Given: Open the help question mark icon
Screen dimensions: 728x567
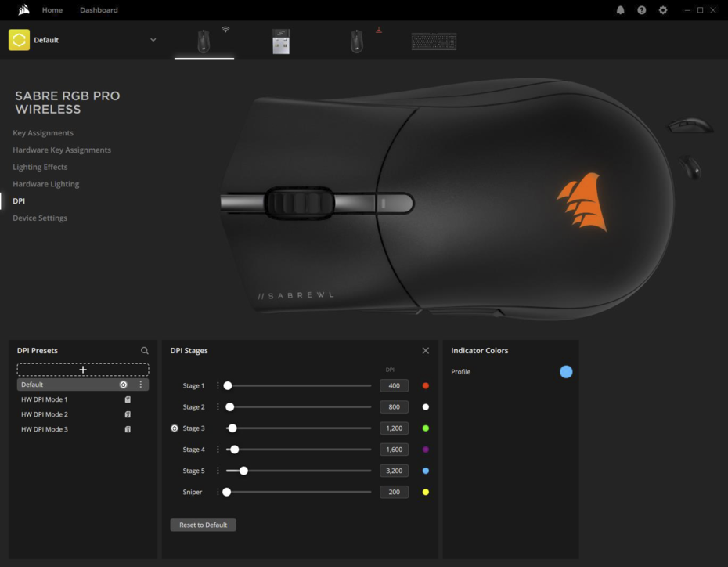Looking at the screenshot, I should pyautogui.click(x=642, y=9).
